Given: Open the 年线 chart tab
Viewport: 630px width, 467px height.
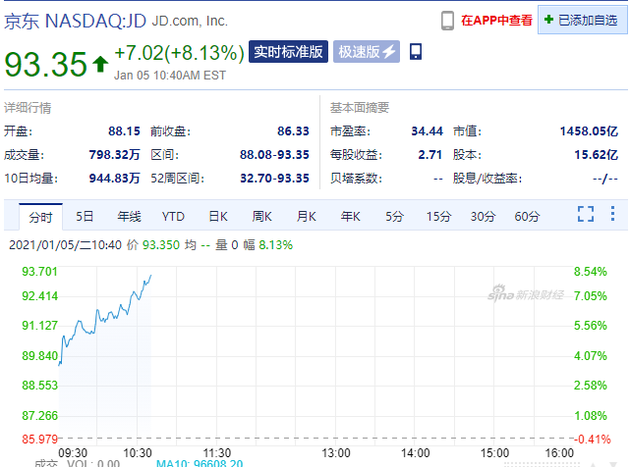Looking at the screenshot, I should 129,217.
